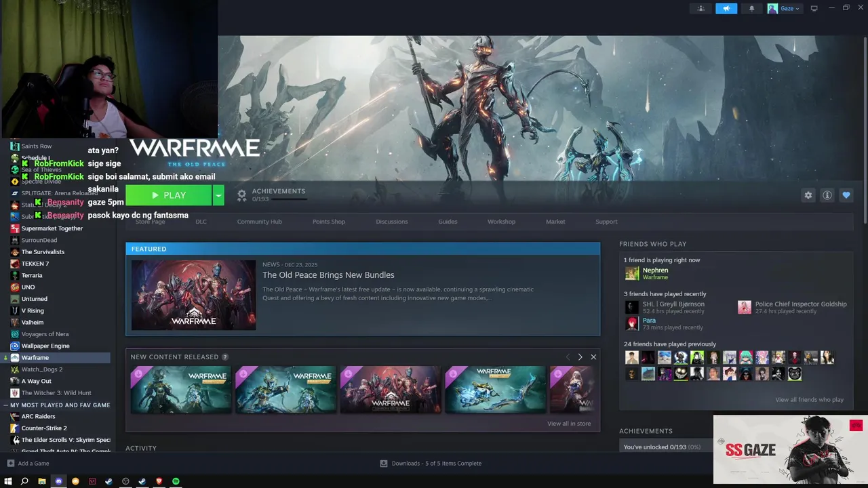
Task: Select Supermarket Together in the library list
Action: [x=52, y=228]
